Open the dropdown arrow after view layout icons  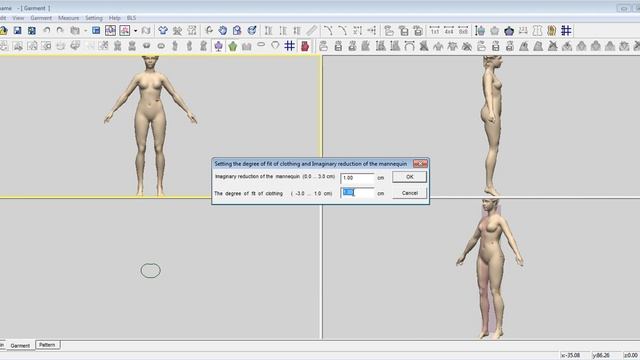(135, 31)
